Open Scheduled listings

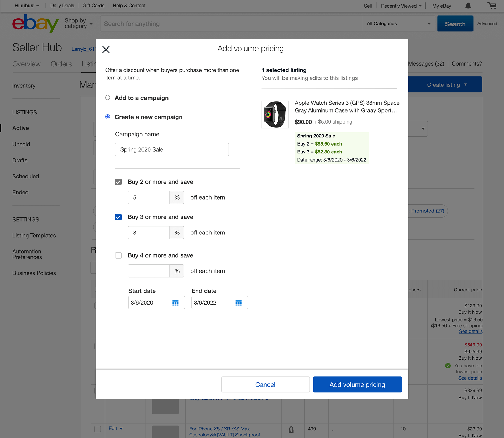click(26, 176)
